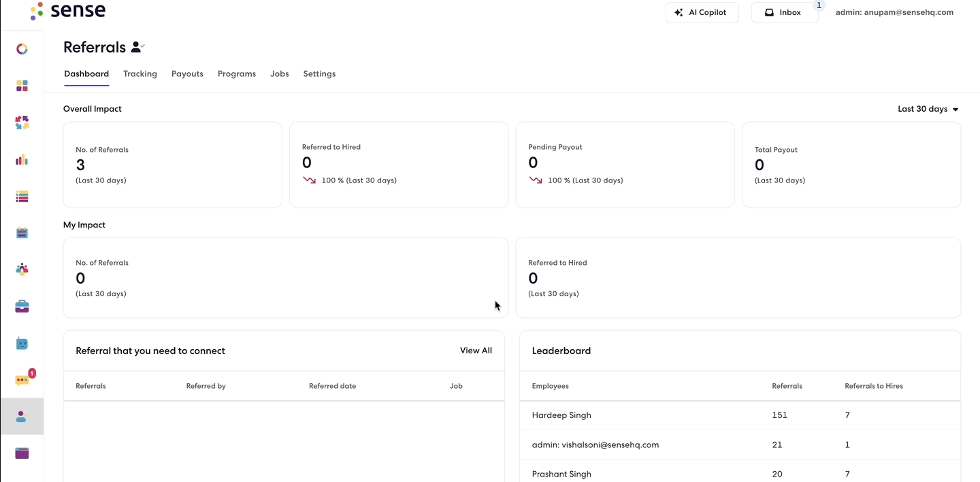The width and height of the screenshot is (980, 482).
Task: Open the chat bubble icon with badge
Action: [x=22, y=380]
